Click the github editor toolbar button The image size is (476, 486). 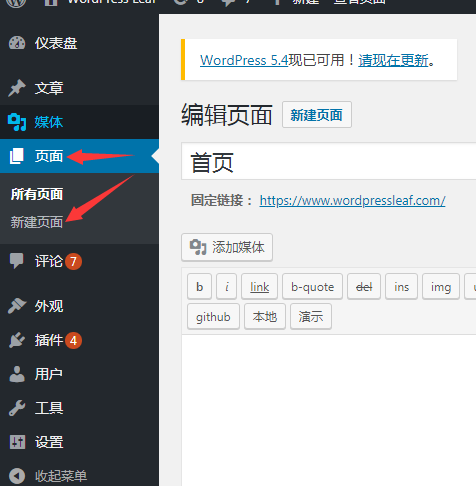[213, 317]
